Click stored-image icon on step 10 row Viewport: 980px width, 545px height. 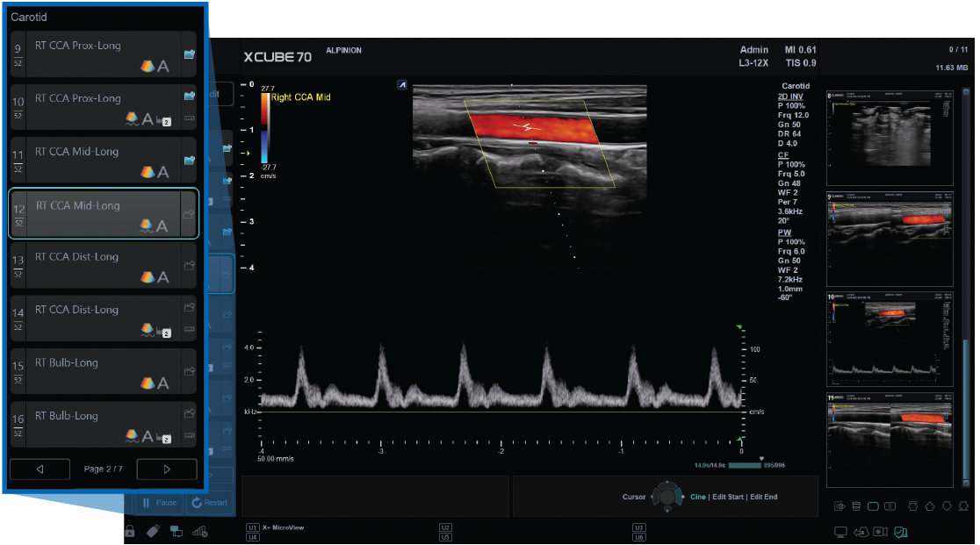coord(190,97)
